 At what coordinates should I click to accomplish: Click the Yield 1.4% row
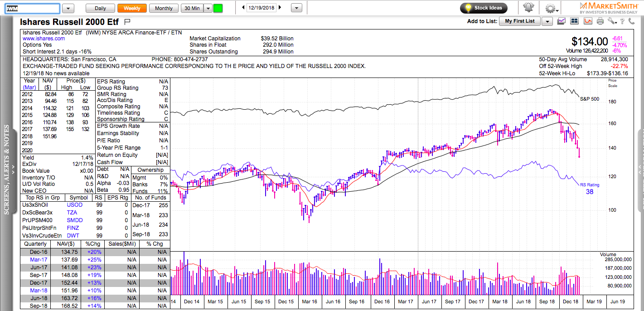pyautogui.click(x=58, y=157)
